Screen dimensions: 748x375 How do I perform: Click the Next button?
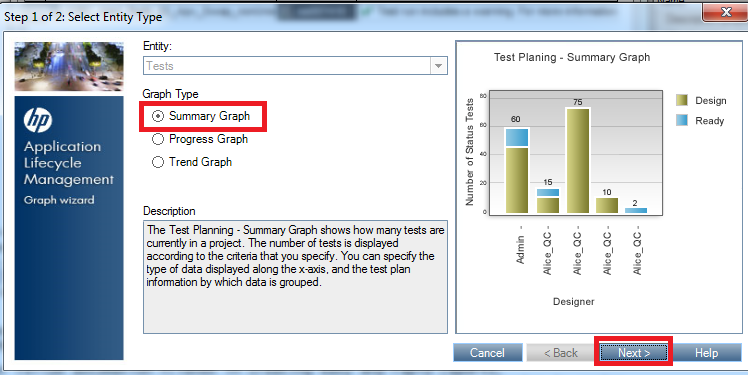tap(634, 353)
